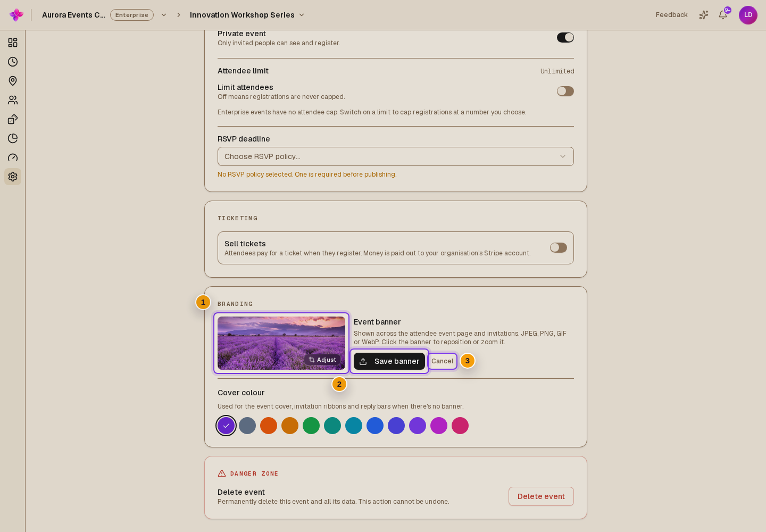Open the dashboard grid icon in sidebar

click(13, 43)
